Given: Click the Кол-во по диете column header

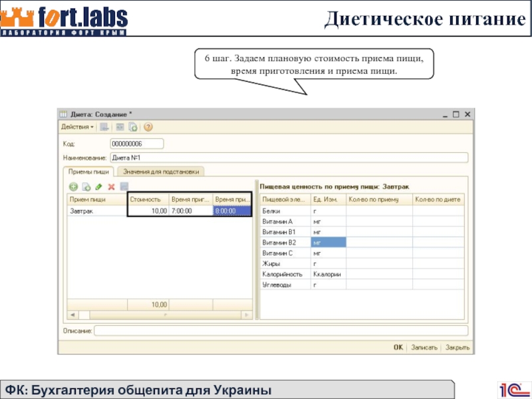Looking at the screenshot, I should pyautogui.click(x=438, y=199).
